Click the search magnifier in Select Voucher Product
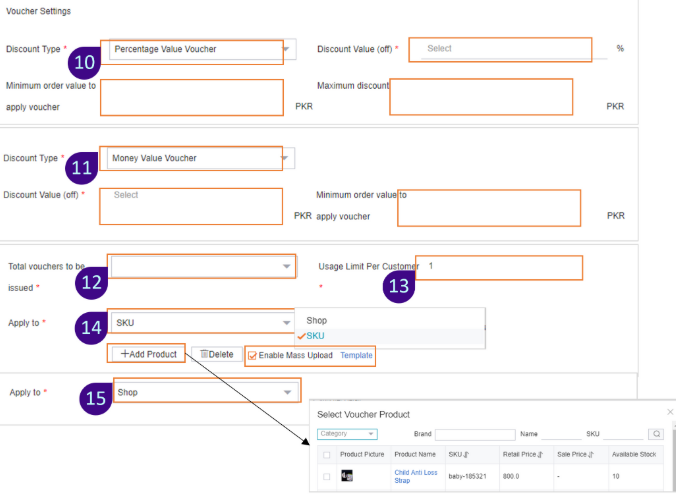The height and width of the screenshot is (496, 676). (x=656, y=435)
